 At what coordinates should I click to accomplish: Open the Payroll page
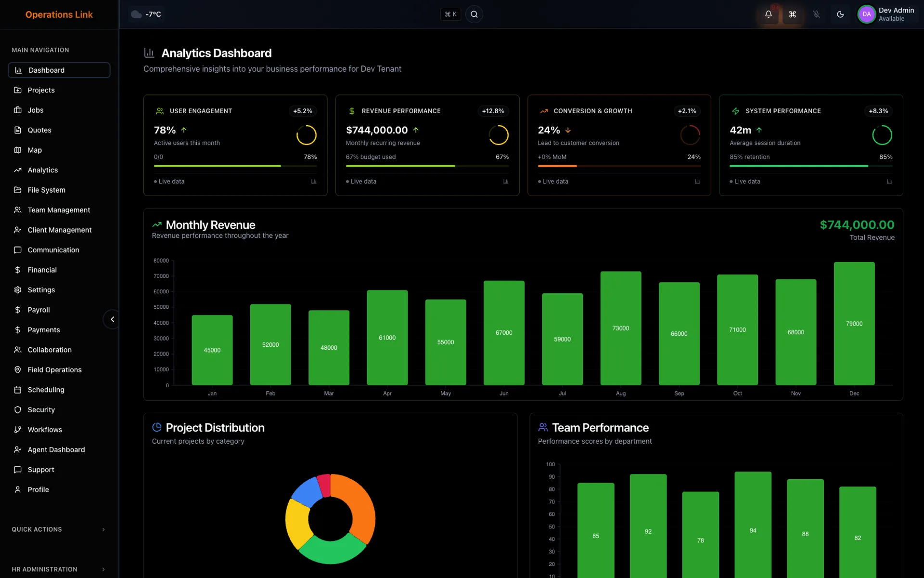click(x=59, y=310)
